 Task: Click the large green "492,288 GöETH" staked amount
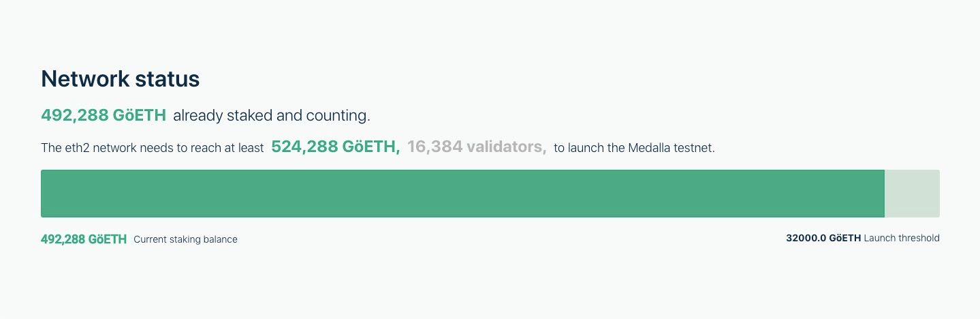[x=104, y=115]
